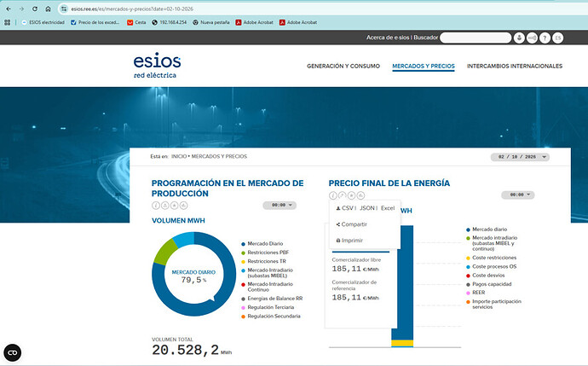Open Acerca de e-sios link
The width and height of the screenshot is (588, 366).
pos(388,38)
